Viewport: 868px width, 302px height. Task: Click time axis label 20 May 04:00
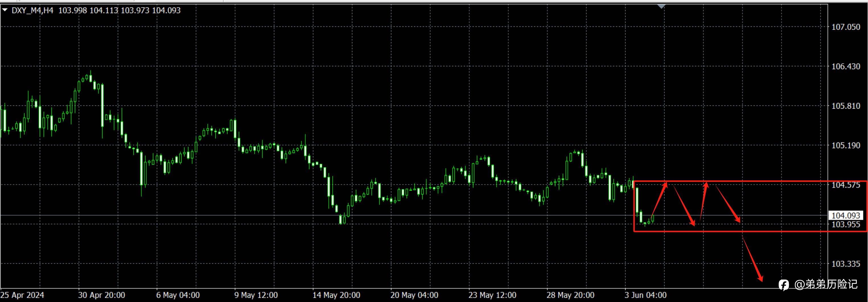(x=414, y=295)
